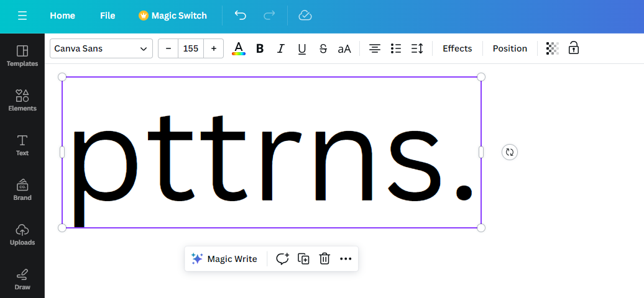Open the Draw side panel
Image resolution: width=644 pixels, height=298 pixels.
coord(22,279)
